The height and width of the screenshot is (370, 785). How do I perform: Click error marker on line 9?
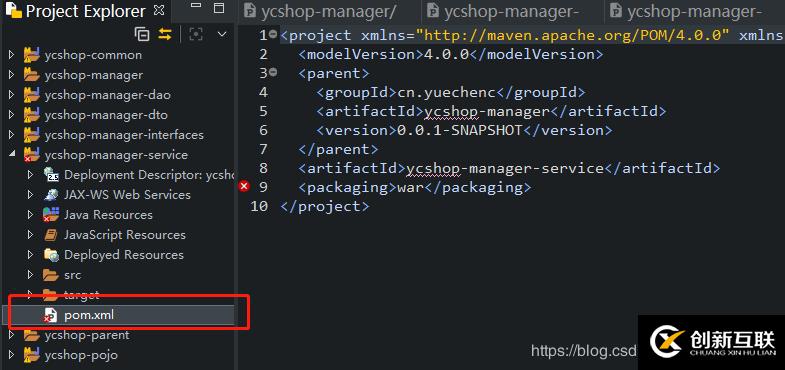tap(244, 187)
